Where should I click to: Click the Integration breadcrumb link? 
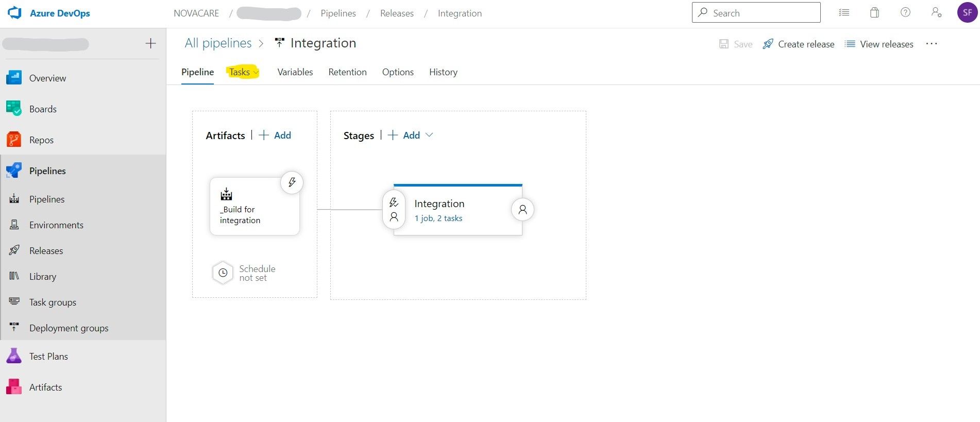coord(460,13)
